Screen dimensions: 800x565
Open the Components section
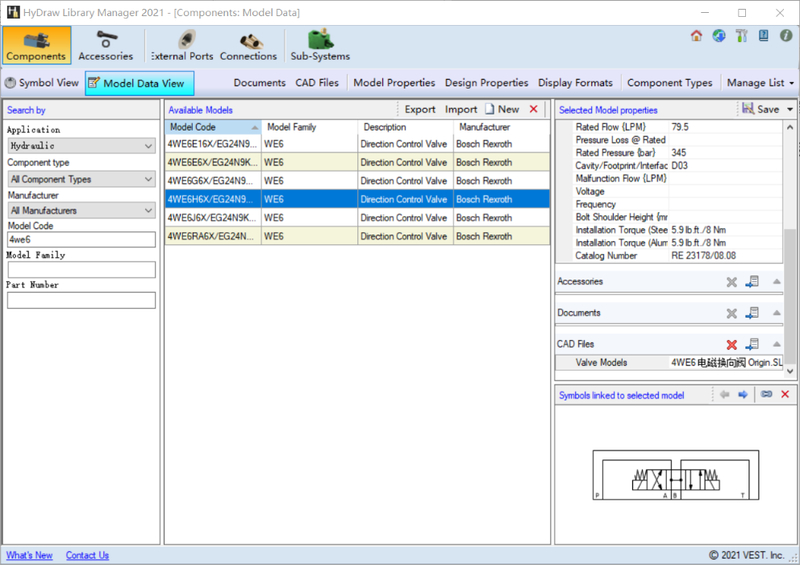[36, 45]
